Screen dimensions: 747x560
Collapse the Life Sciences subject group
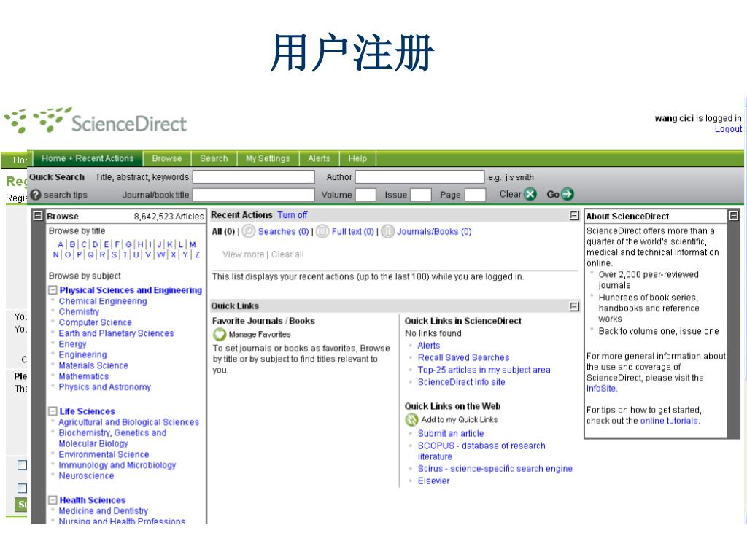pos(53,411)
